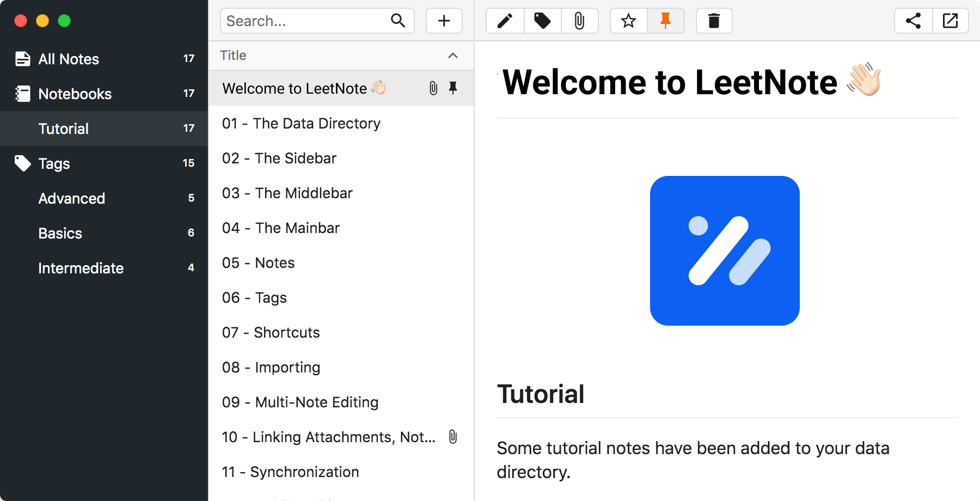
Task: Focus the Search input field
Action: pyautogui.click(x=305, y=21)
